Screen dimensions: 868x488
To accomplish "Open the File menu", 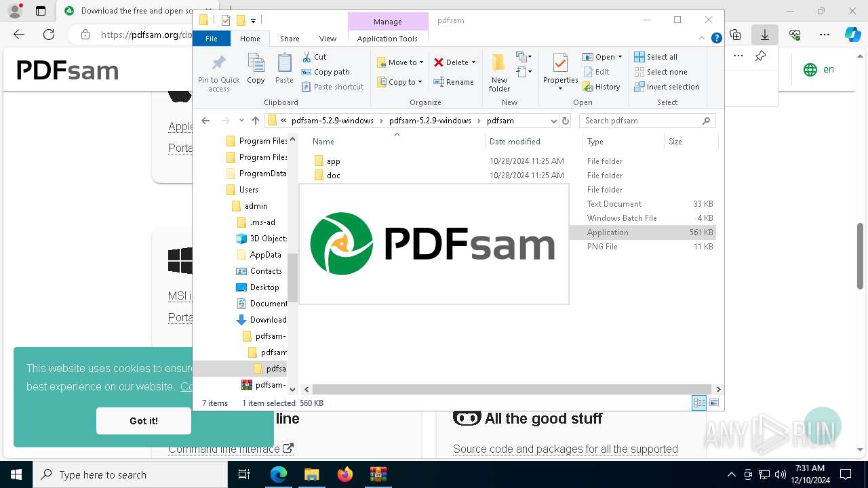I will coord(212,39).
